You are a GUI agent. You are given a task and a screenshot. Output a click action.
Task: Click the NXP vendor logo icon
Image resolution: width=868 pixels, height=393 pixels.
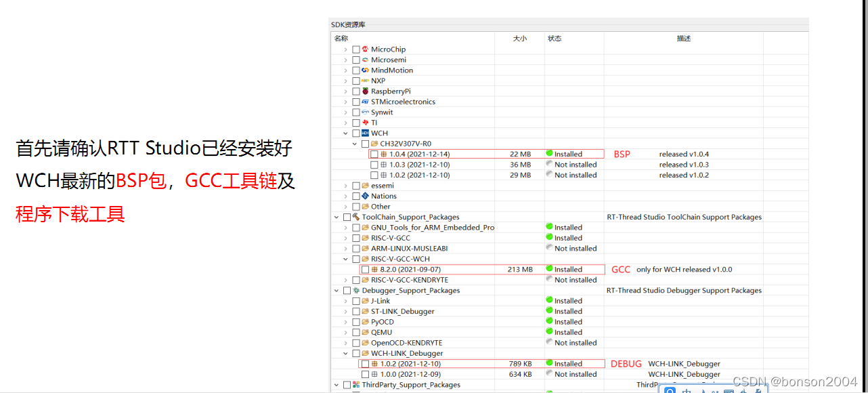pyautogui.click(x=365, y=81)
